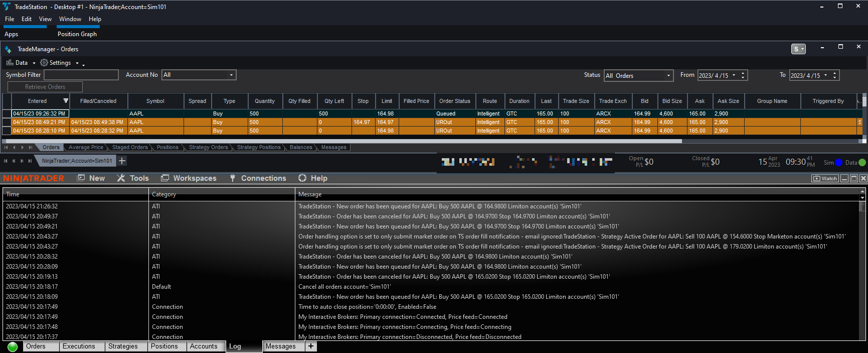The width and height of the screenshot is (868, 353).
Task: Click the TradeManager window icon
Action: (x=8, y=49)
